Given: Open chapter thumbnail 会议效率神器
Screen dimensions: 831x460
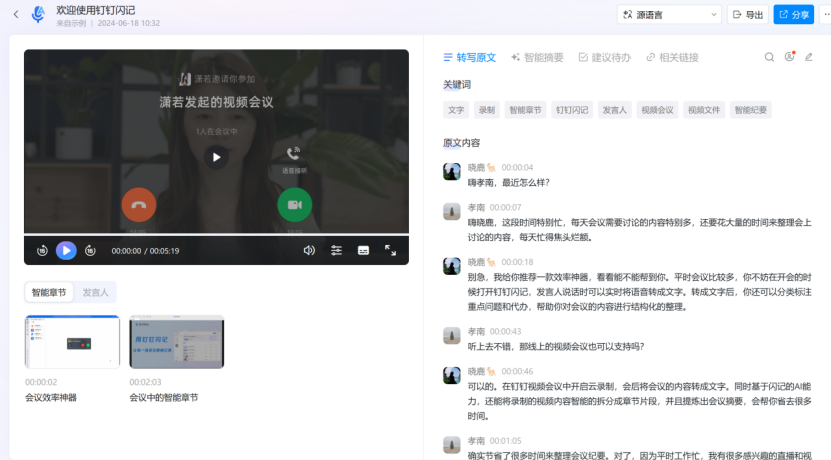Looking at the screenshot, I should tap(72, 342).
